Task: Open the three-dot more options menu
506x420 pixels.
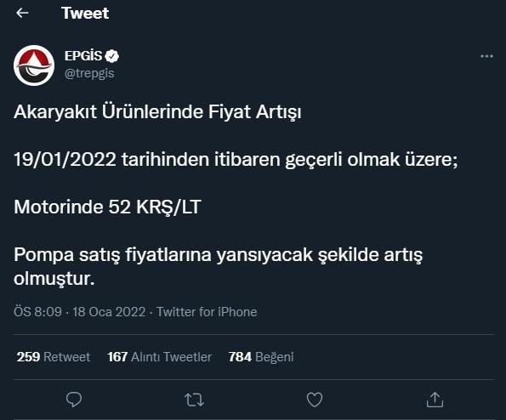Action: coord(486,56)
